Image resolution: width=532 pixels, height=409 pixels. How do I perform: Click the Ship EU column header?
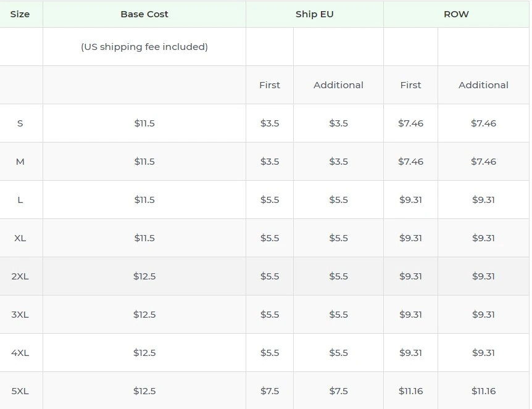click(x=315, y=14)
